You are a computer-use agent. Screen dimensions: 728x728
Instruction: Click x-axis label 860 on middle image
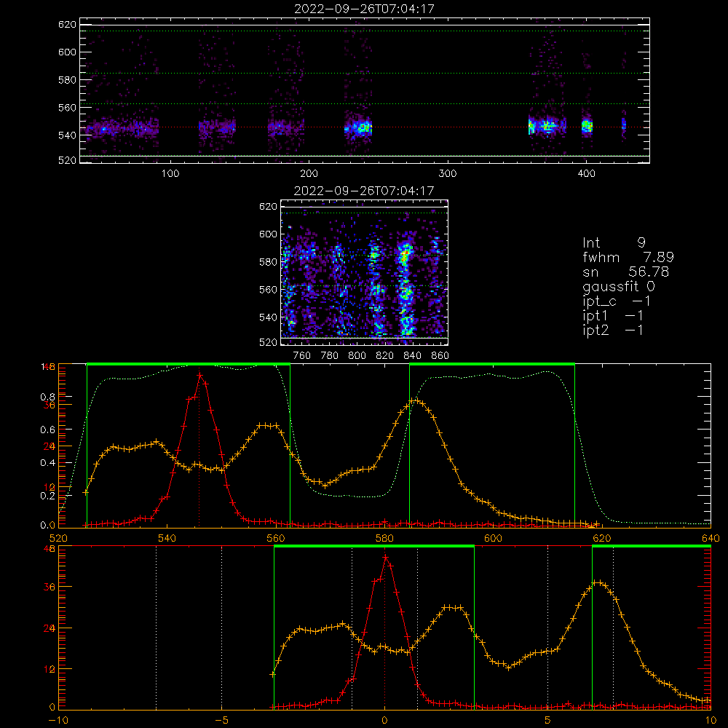440,356
